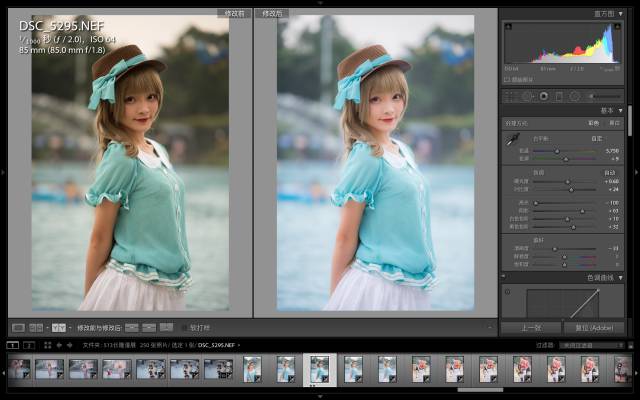This screenshot has width=640, height=400.
Task: Select the crop overlay tool icon
Action: (x=510, y=97)
